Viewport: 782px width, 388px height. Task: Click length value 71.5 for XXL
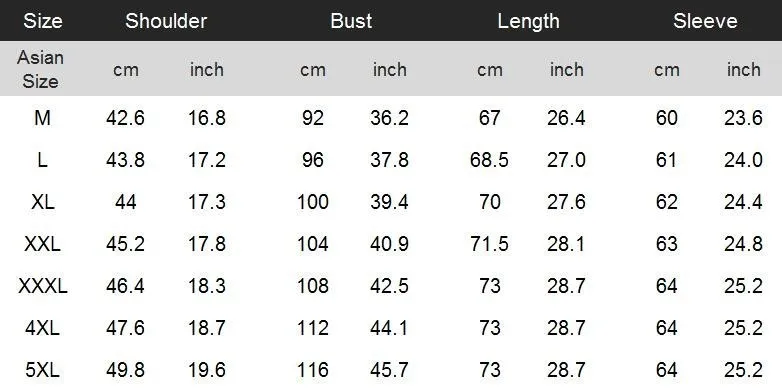489,244
